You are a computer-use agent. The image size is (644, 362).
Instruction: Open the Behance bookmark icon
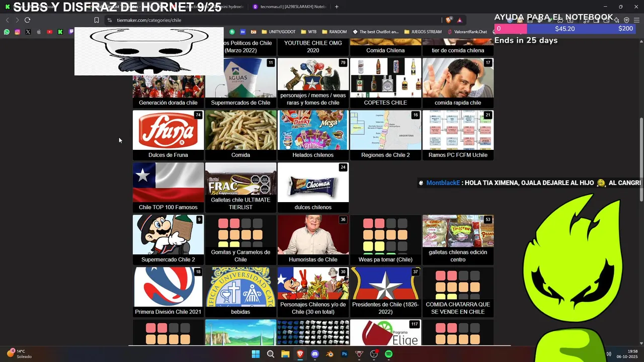(243, 32)
